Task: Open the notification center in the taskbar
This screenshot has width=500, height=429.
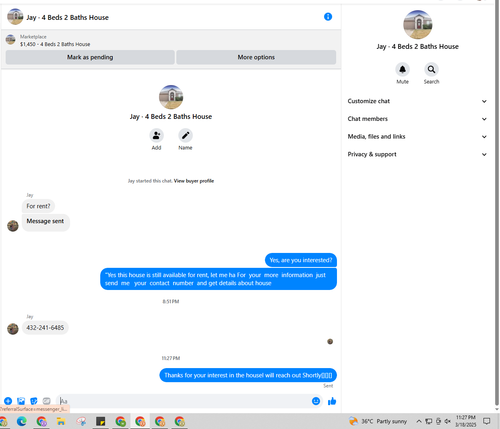Action: click(x=487, y=421)
